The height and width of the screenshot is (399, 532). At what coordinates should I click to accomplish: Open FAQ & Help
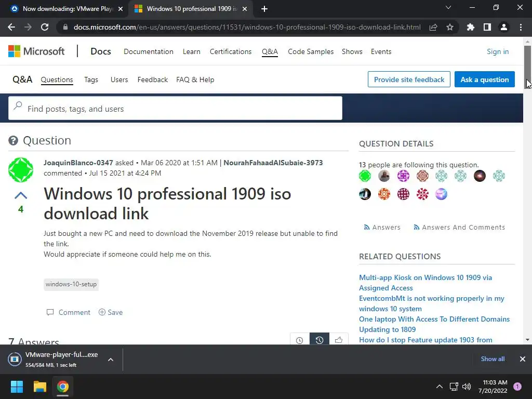(x=195, y=79)
